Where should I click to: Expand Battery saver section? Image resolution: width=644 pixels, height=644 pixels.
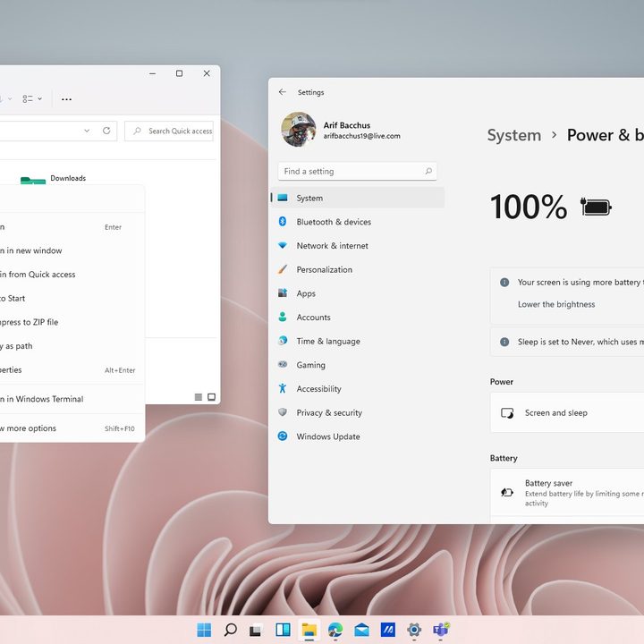coord(567,493)
